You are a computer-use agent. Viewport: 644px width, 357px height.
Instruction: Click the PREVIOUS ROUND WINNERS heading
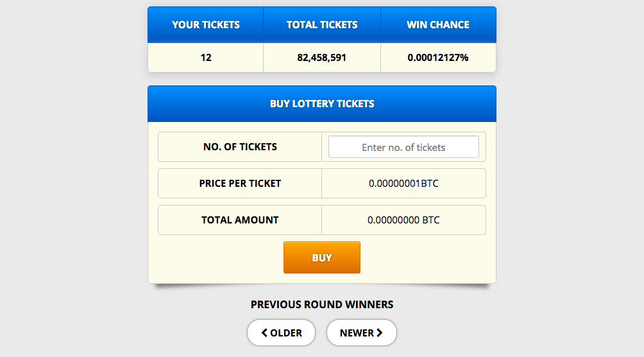coord(322,304)
